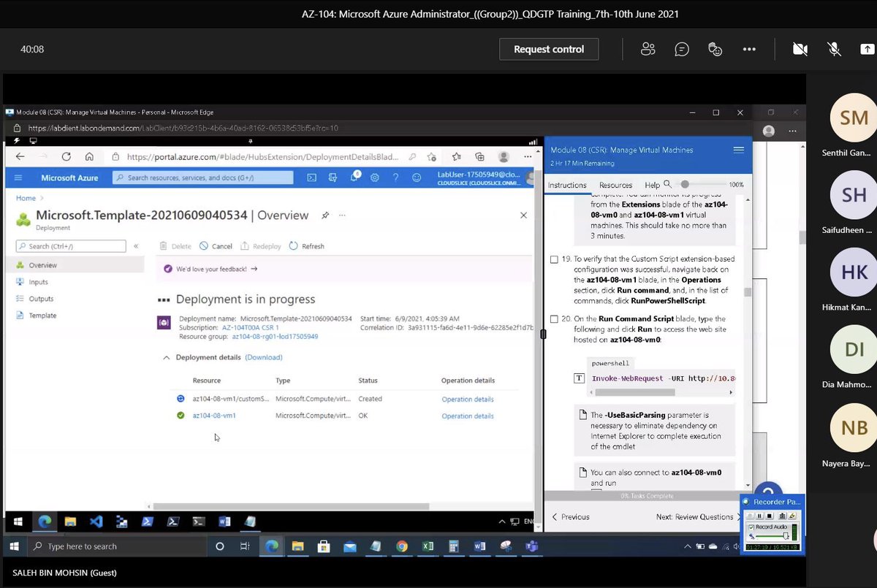Check the step 20 checkbox
The height and width of the screenshot is (588, 877).
[554, 319]
